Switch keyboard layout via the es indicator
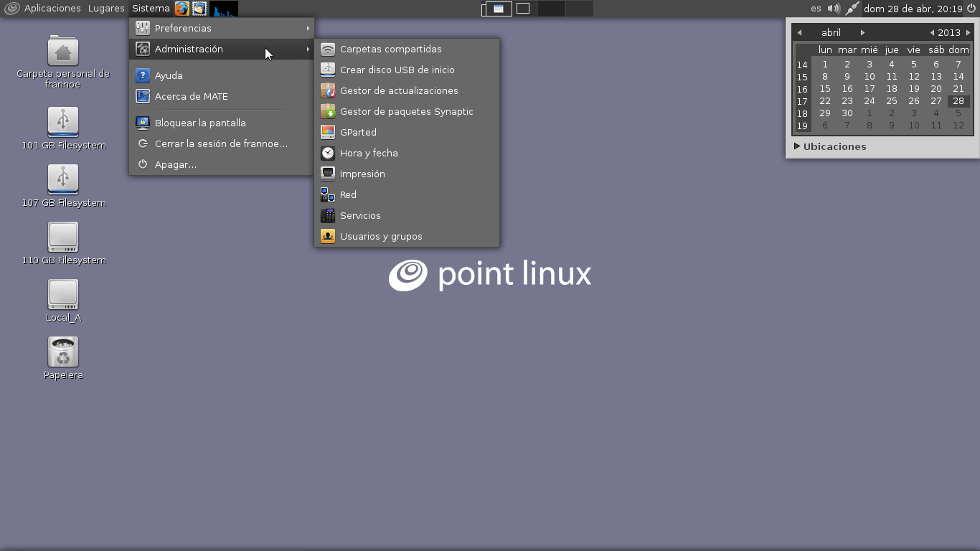Screen dimensions: 980x551 [815, 9]
